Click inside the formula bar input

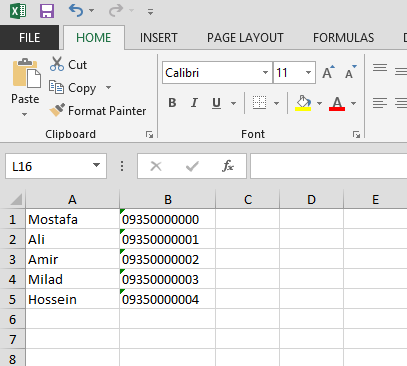(329, 166)
